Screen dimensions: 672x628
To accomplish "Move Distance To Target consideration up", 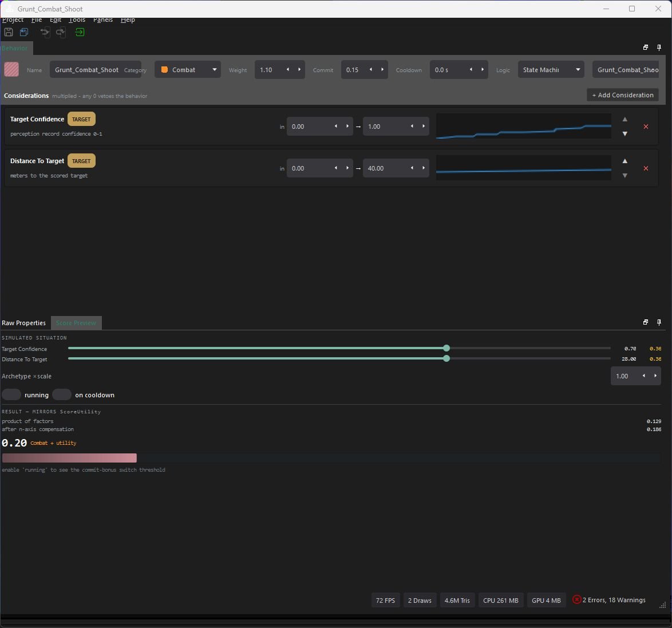I will [625, 161].
